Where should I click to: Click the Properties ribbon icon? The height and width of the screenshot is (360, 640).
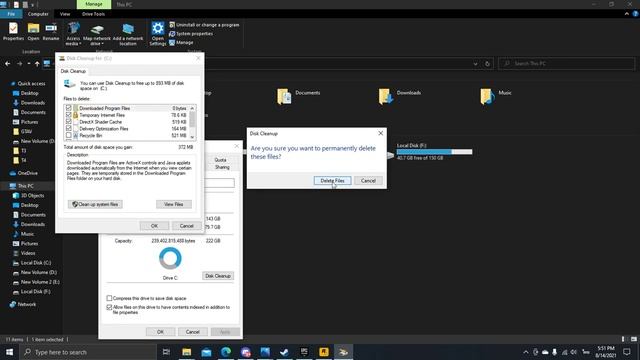tap(13, 31)
